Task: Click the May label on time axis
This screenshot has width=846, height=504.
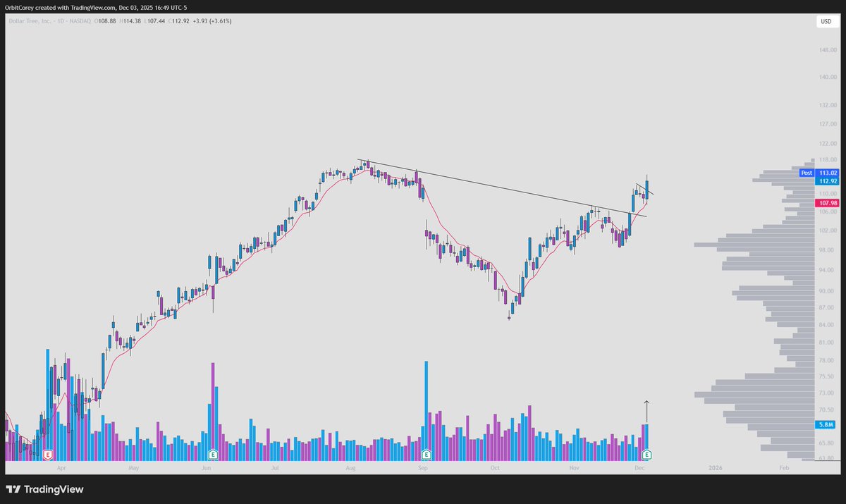Action: (x=133, y=467)
